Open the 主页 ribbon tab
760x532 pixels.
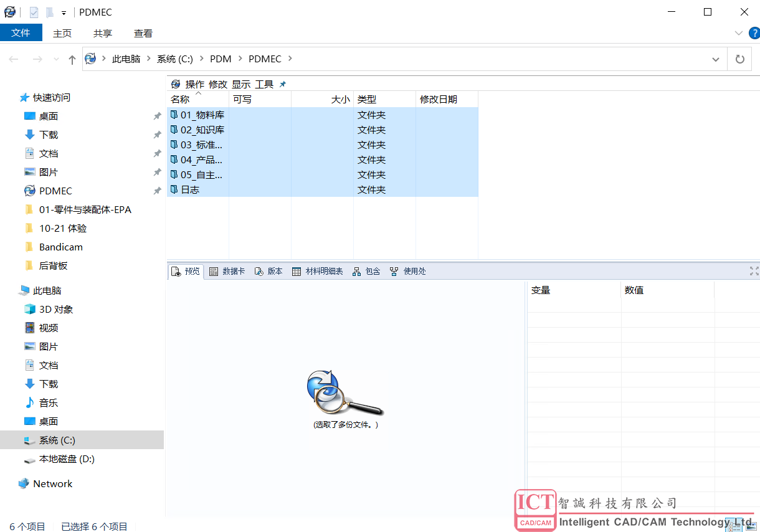(x=62, y=33)
